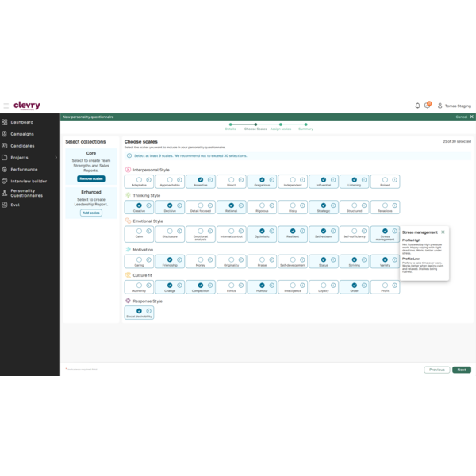Open Interview builder in the sidebar
Screen dimensions: 476x476
click(30, 181)
